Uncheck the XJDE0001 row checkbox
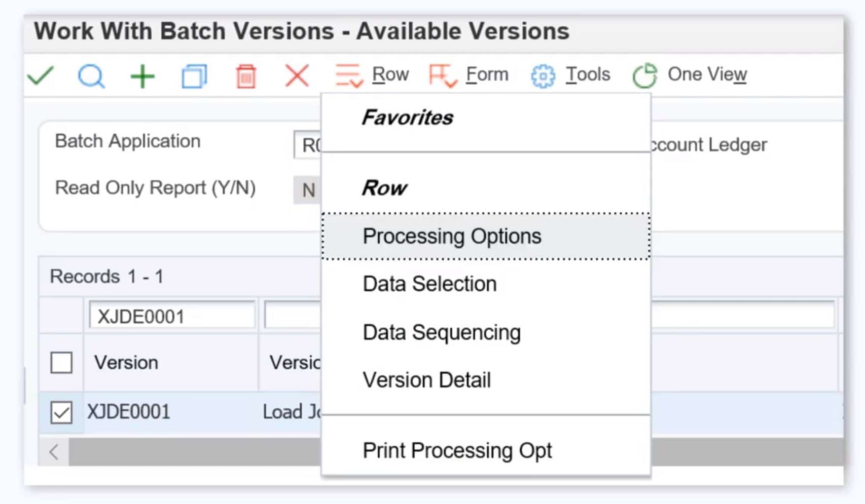The image size is (865, 504). tap(61, 412)
